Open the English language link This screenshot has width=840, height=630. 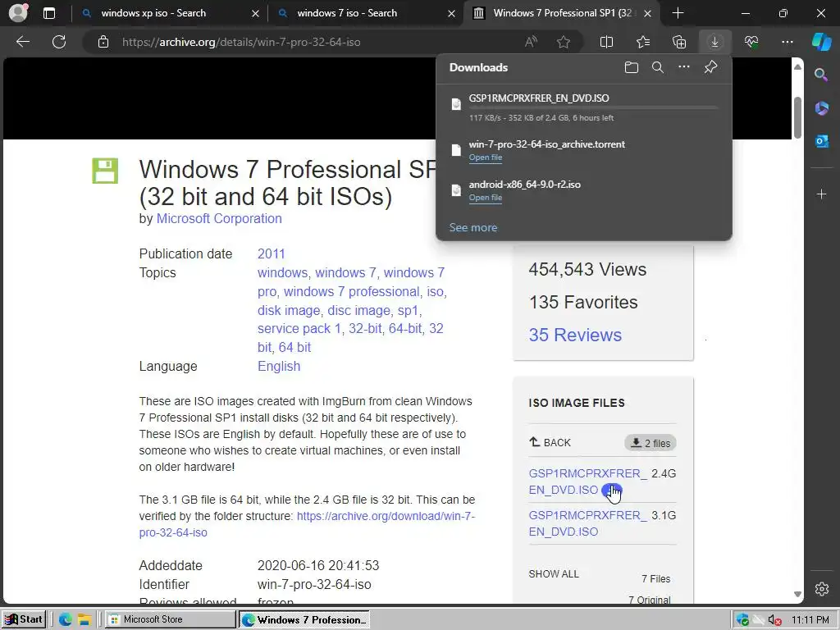pyautogui.click(x=279, y=367)
